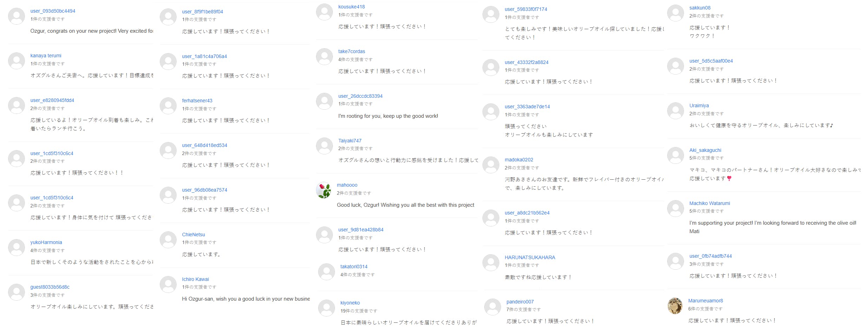Open ChieNetsu's profile link

pos(193,235)
